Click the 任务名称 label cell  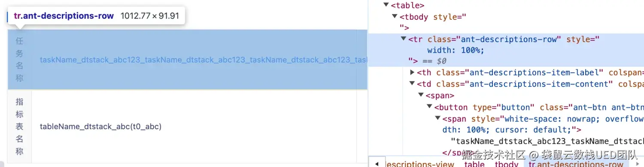tap(20, 60)
